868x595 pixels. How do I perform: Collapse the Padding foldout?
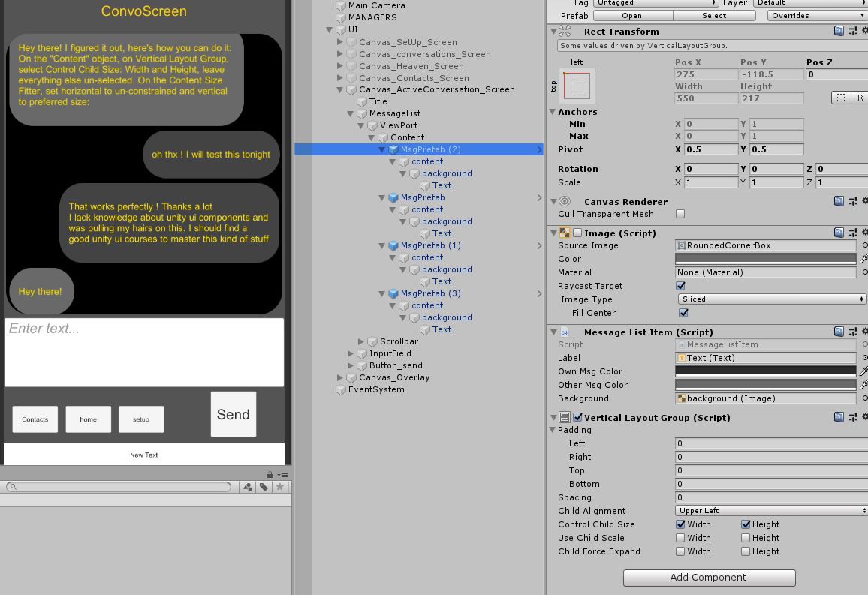coord(552,430)
